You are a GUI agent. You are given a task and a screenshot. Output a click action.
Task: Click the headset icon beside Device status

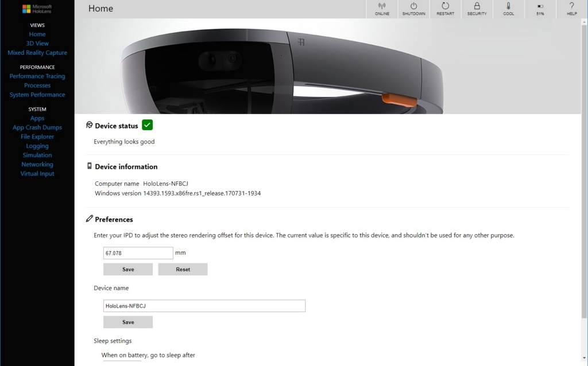click(89, 124)
